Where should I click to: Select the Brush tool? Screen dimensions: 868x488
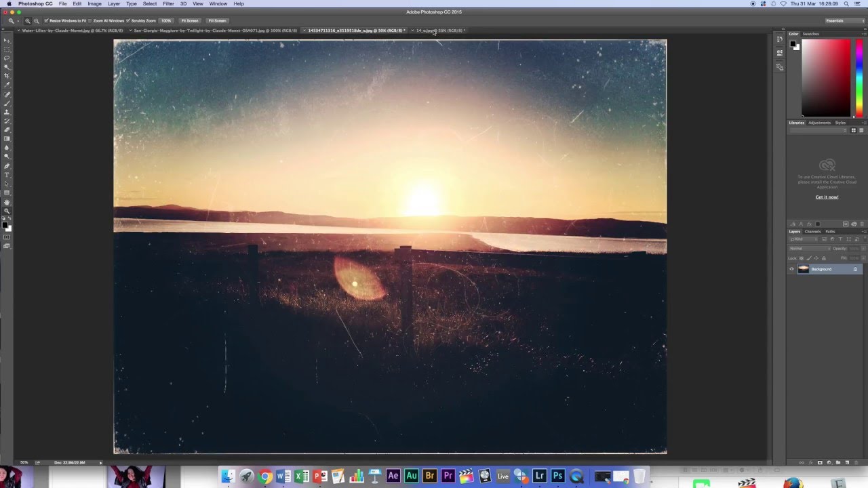click(x=6, y=103)
